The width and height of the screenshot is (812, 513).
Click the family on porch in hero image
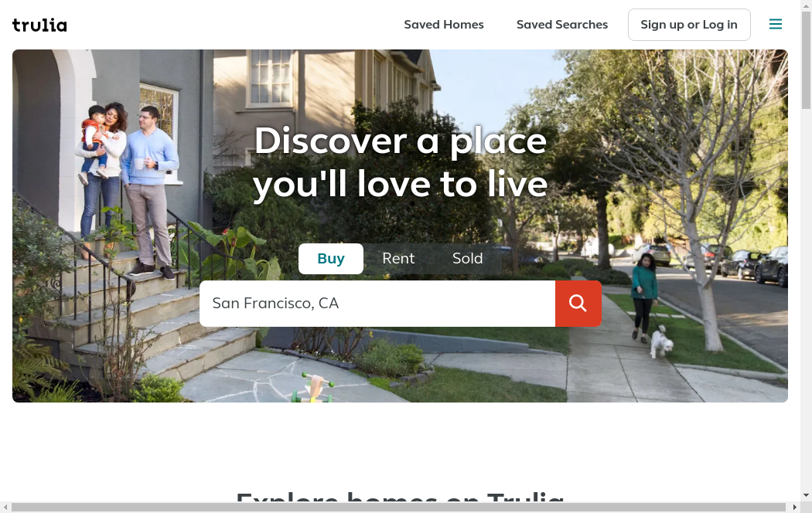128,189
